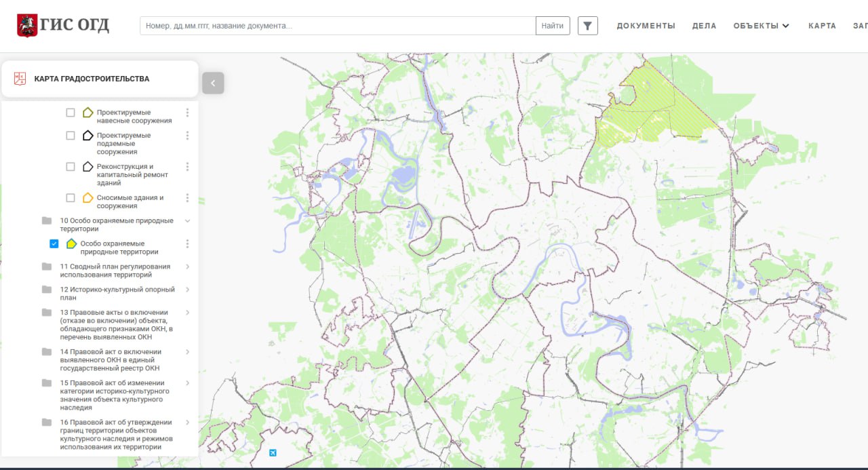Select group 12 Историко-культурный опорный план label
This screenshot has height=470, width=868.
tap(117, 294)
